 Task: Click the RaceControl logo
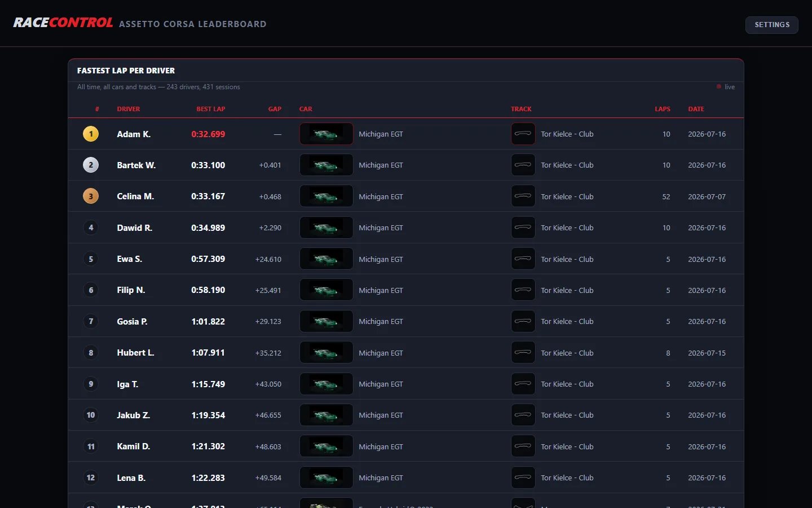click(x=63, y=23)
